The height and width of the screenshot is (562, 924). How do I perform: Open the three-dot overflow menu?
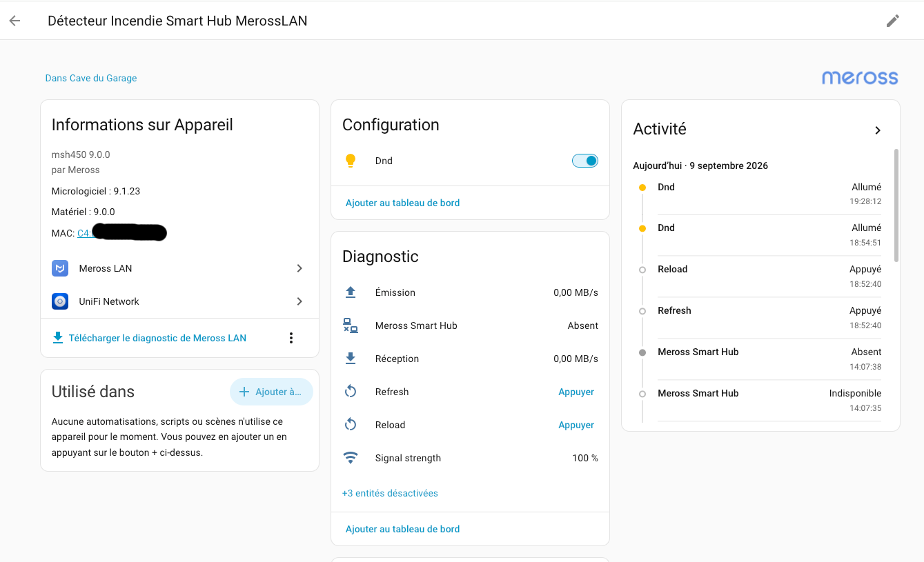[291, 338]
